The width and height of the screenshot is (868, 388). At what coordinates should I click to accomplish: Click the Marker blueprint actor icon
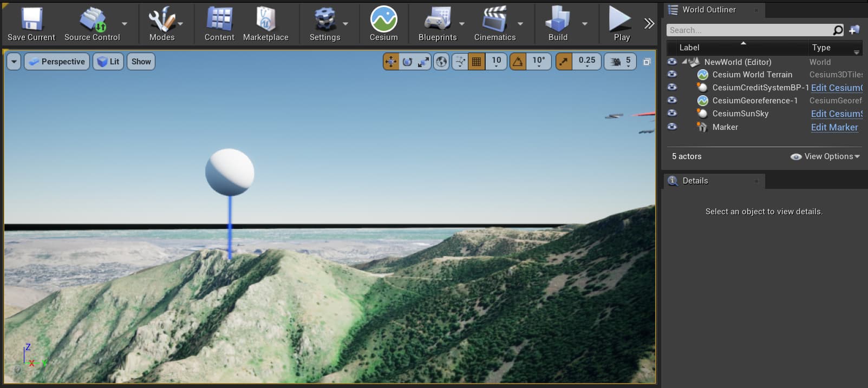tap(702, 127)
